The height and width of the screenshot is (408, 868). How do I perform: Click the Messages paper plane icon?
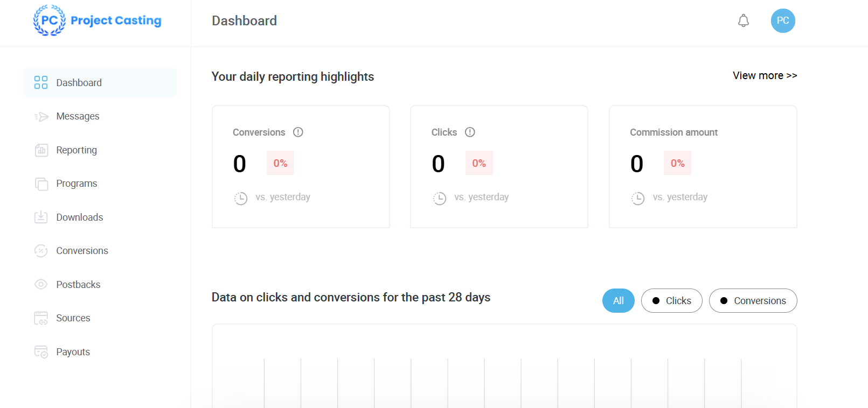pos(41,117)
